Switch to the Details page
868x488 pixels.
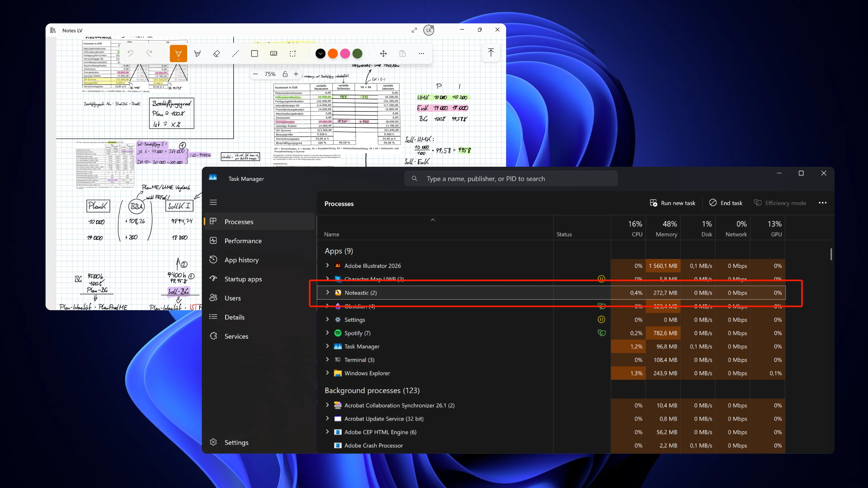[x=259, y=317]
